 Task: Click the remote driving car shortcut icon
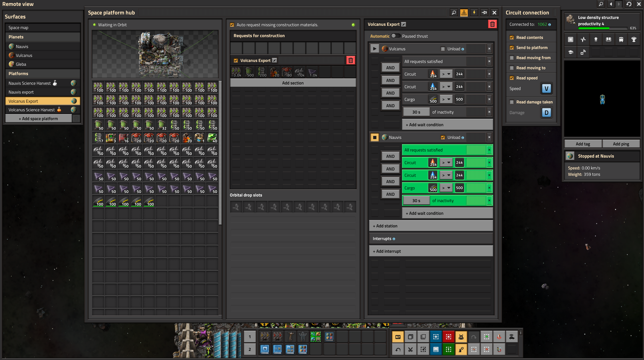[x=512, y=337]
